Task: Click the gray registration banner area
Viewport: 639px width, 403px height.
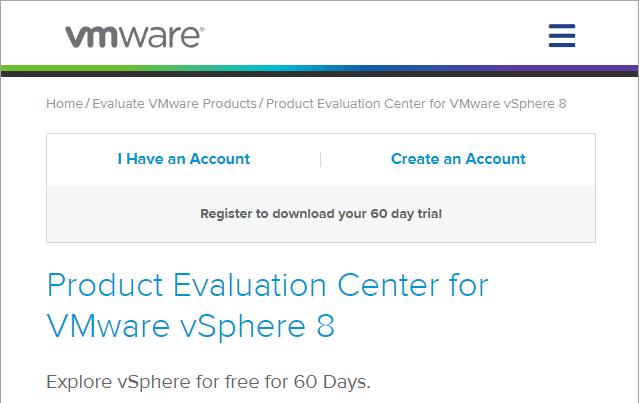Action: pyautogui.click(x=321, y=214)
